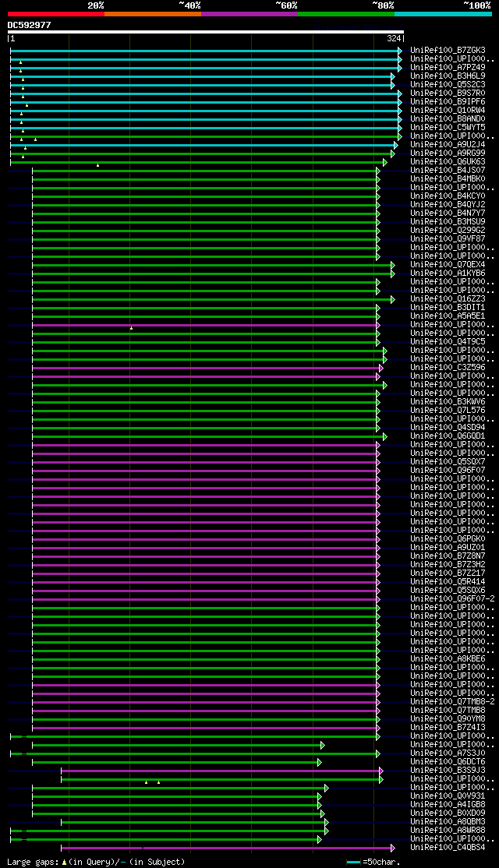
Task: Select the UniRef100_B4JS07 entry
Action: point(448,171)
